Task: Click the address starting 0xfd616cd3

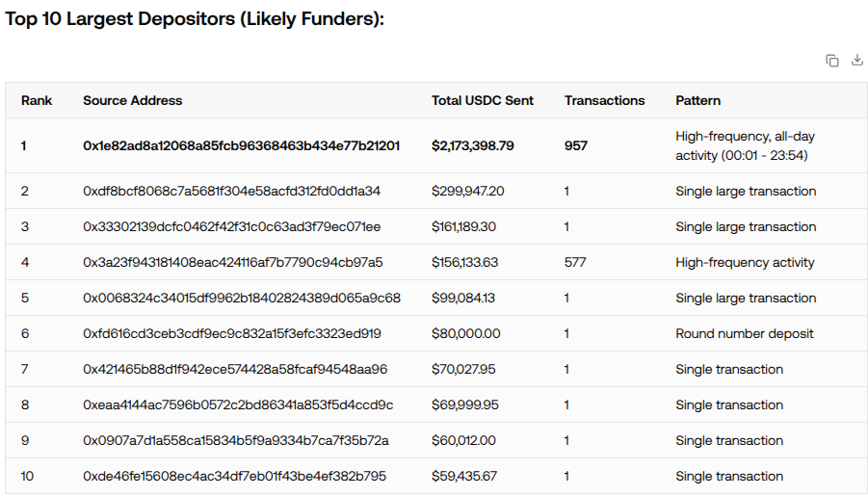Action: 231,333
